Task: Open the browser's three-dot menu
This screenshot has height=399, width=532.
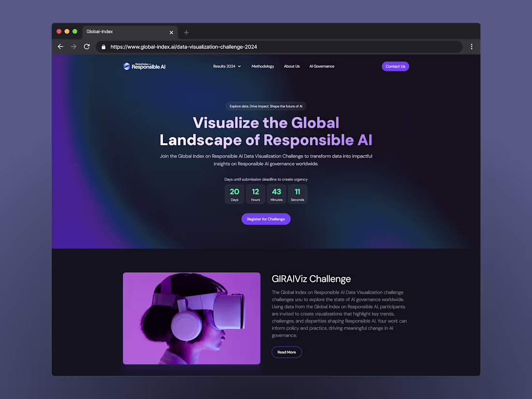Action: click(x=472, y=46)
